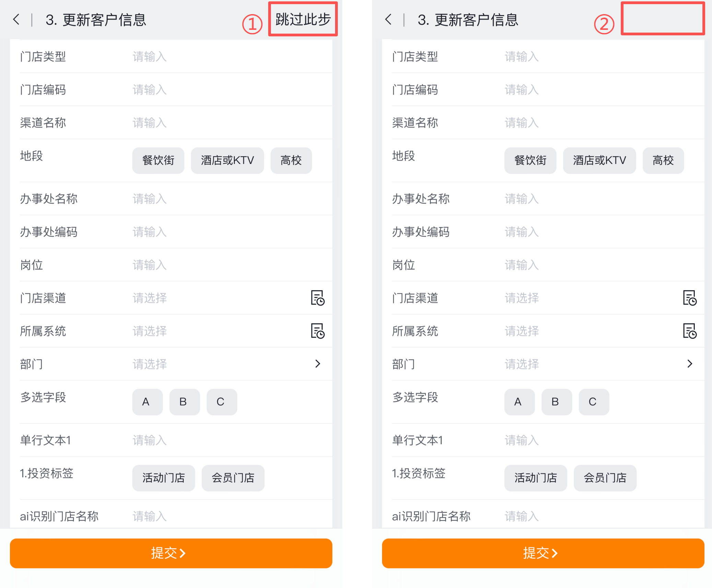The height and width of the screenshot is (588, 712).
Task: Open 门店渠道 history picker icon in left form
Action: (318, 298)
